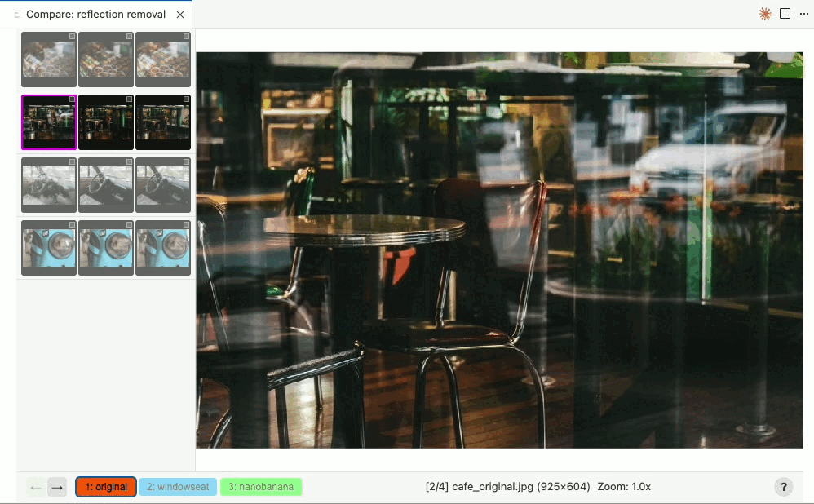Click the help question mark button
This screenshot has height=504, width=814.
(784, 486)
